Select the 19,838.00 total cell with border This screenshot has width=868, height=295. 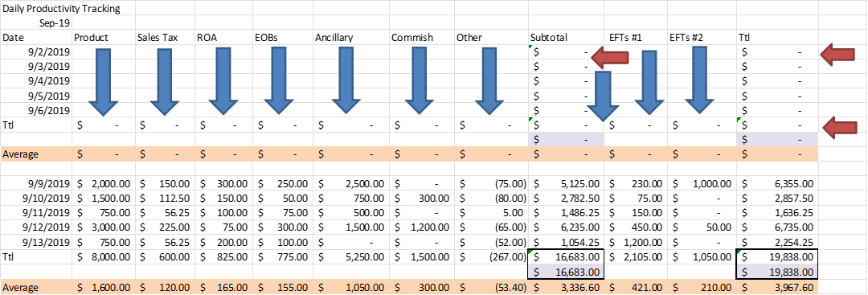click(x=776, y=256)
